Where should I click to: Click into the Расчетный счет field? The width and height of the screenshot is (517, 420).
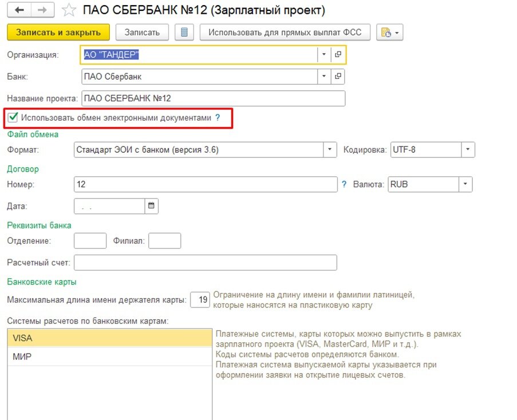click(x=206, y=263)
